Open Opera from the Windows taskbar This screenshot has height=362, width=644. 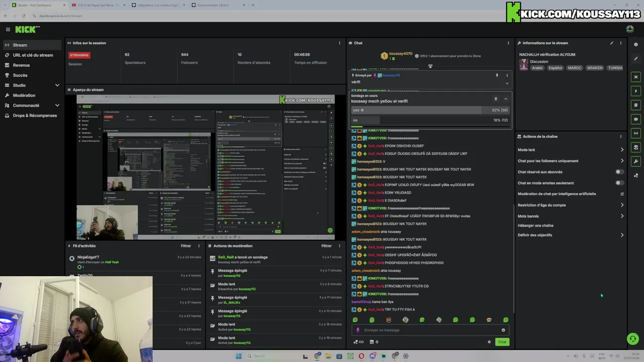[x=361, y=356]
